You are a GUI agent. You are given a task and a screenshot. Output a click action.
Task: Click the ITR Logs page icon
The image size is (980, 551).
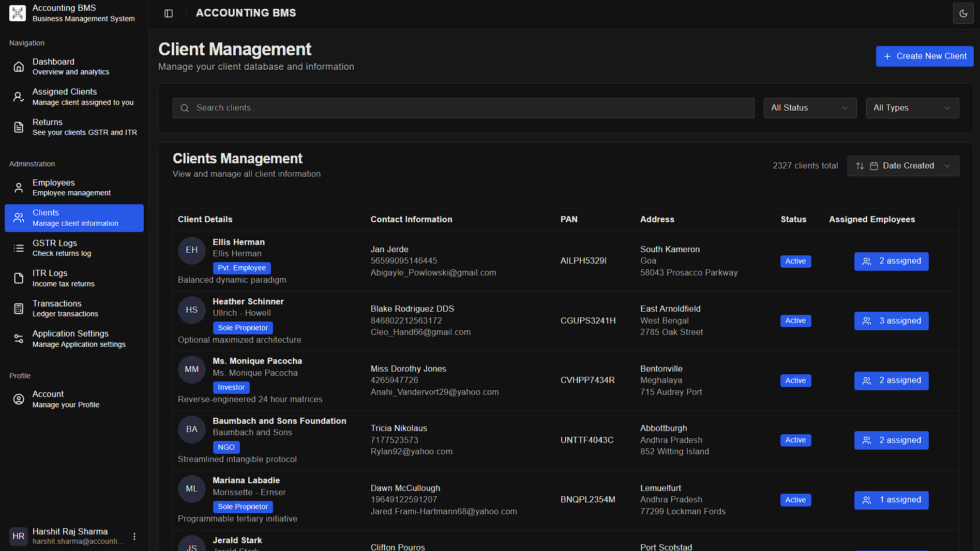pyautogui.click(x=19, y=278)
